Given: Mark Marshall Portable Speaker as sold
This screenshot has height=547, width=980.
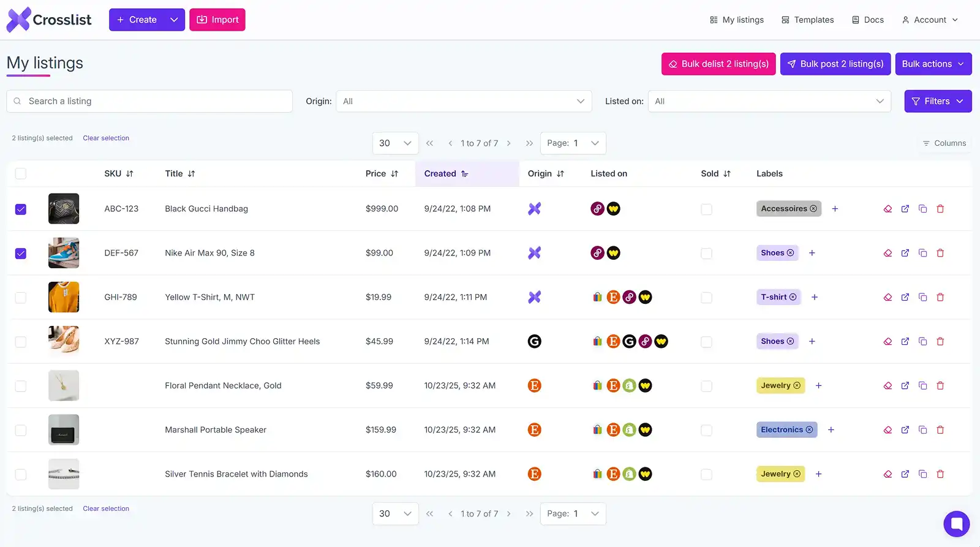Looking at the screenshot, I should [x=706, y=431].
